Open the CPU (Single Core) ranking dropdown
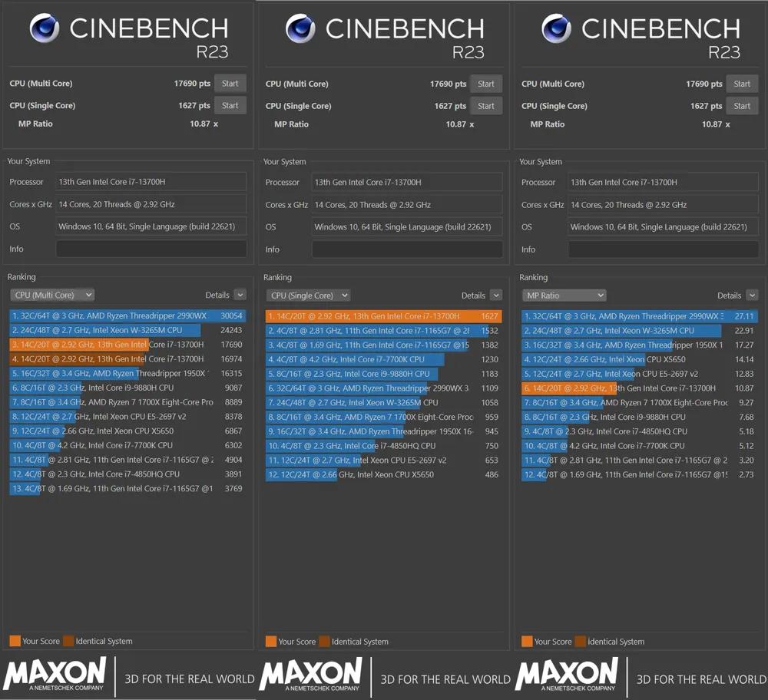The height and width of the screenshot is (700, 768). pyautogui.click(x=308, y=296)
